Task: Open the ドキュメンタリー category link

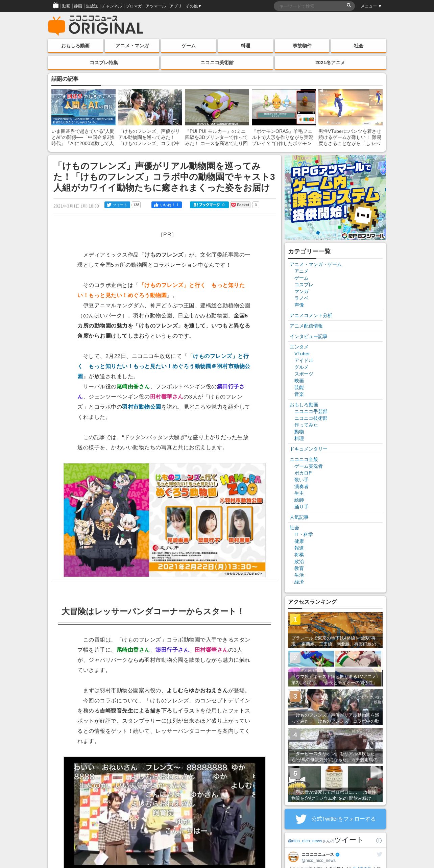Action: pos(309,449)
